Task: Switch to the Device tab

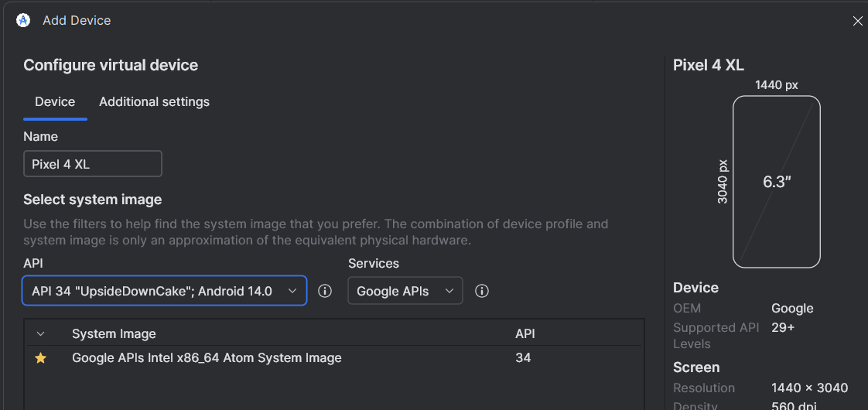Action: [x=55, y=102]
